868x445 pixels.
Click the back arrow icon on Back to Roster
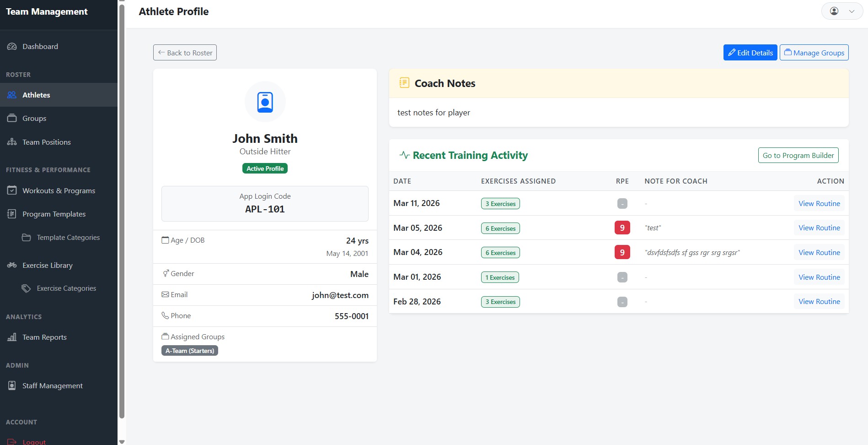coord(161,53)
